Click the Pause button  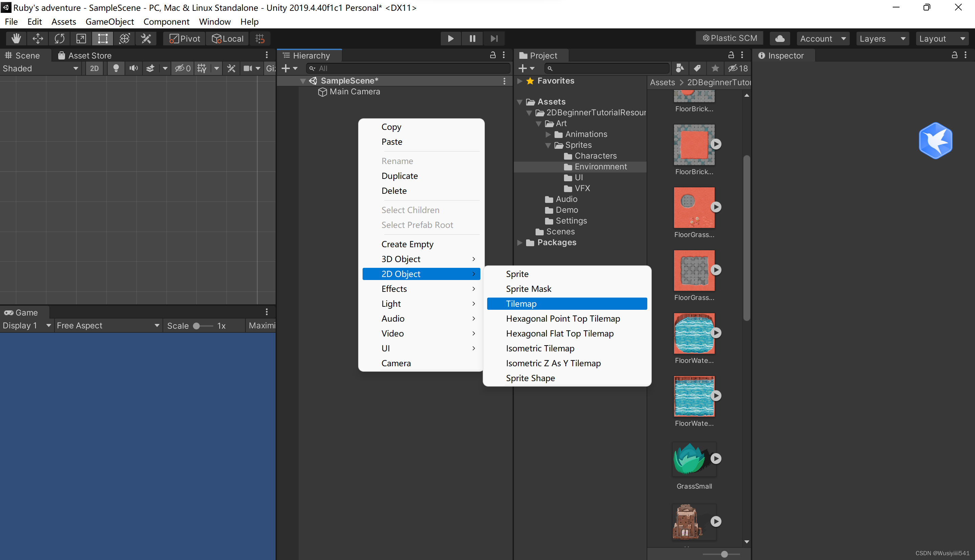click(x=472, y=39)
